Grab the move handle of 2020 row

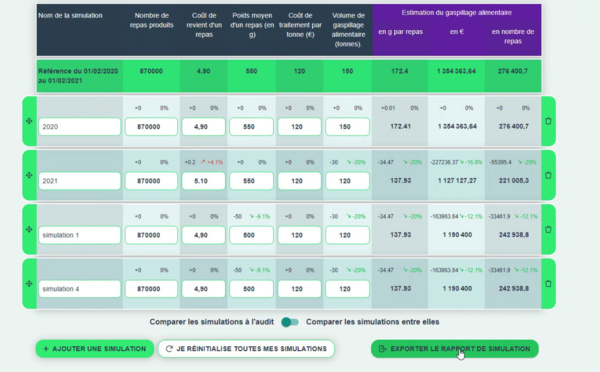pyautogui.click(x=29, y=121)
